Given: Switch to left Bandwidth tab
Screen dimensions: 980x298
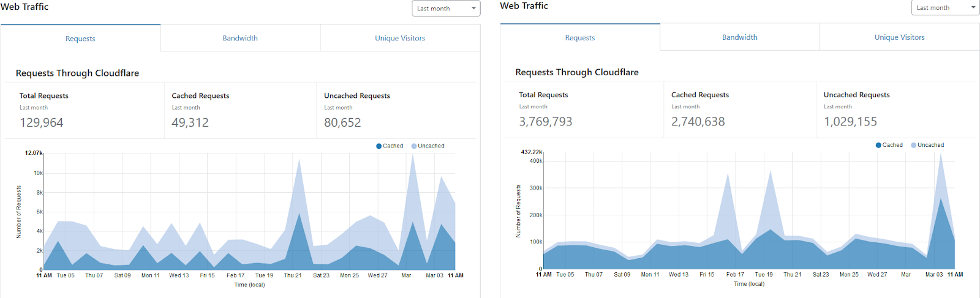Looking at the screenshot, I should point(240,38).
